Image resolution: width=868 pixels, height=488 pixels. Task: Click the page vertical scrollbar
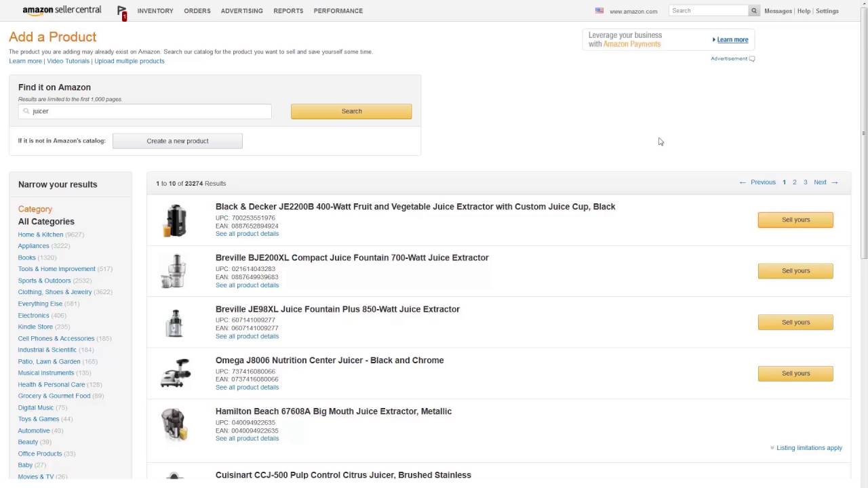pyautogui.click(x=863, y=203)
